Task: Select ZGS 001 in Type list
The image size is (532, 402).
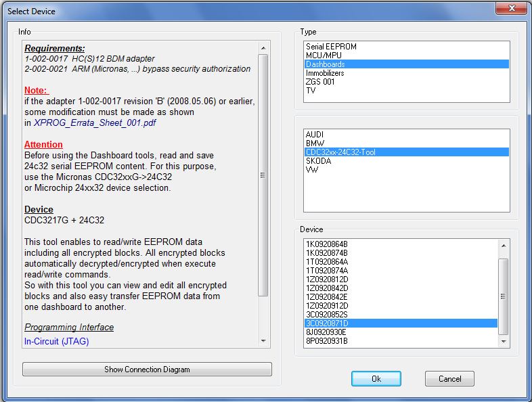Action: pos(407,82)
